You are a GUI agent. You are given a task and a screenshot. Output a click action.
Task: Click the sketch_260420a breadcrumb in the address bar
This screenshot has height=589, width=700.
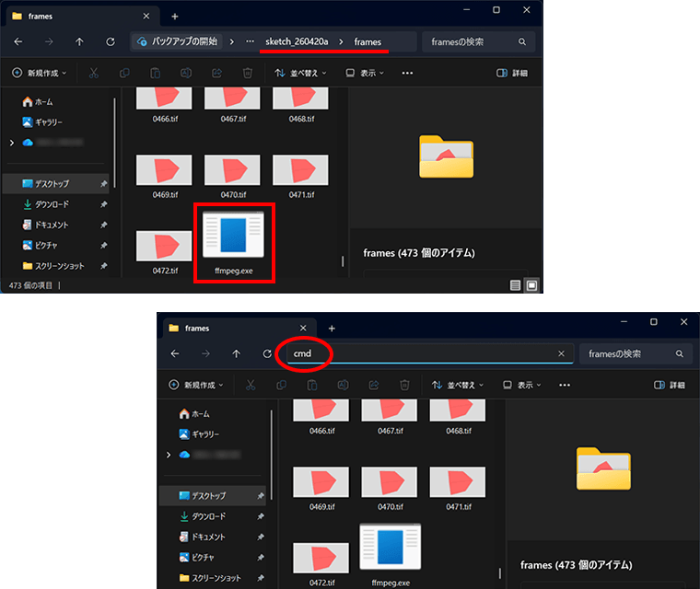click(297, 41)
